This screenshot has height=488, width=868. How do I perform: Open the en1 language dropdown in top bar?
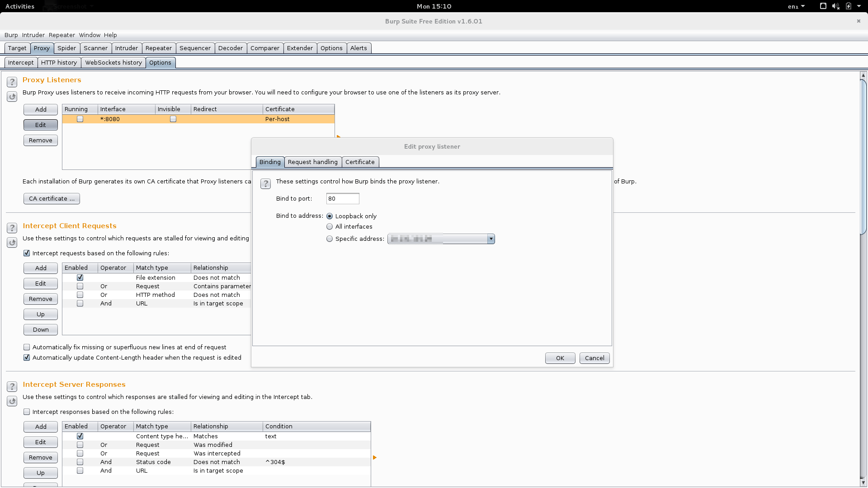796,6
